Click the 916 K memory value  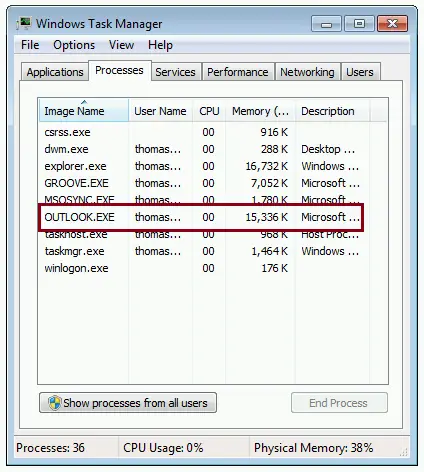(x=274, y=132)
